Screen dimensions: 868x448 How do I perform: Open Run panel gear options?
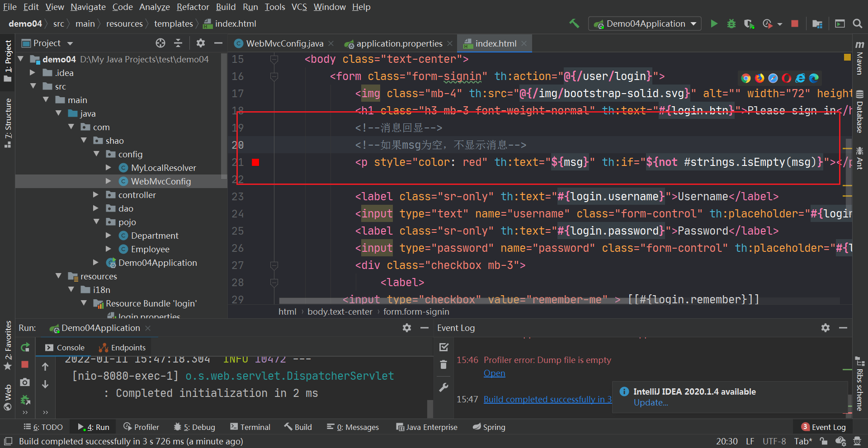tap(407, 328)
